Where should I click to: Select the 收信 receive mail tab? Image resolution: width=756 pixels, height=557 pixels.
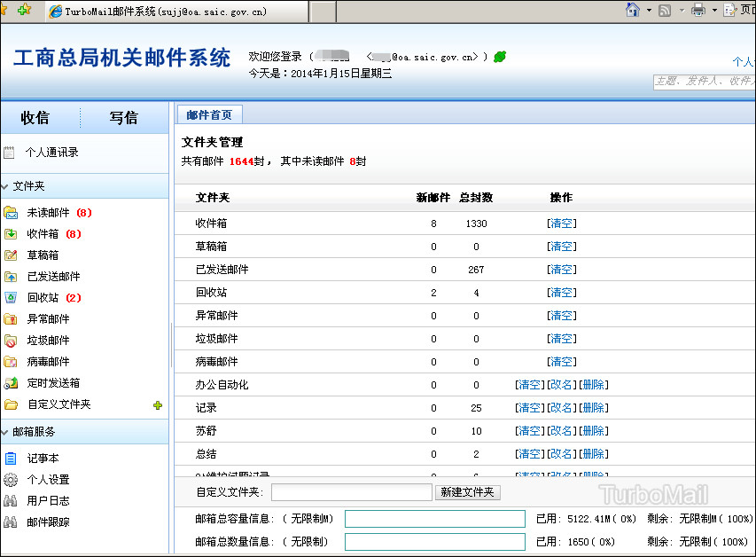(35, 118)
